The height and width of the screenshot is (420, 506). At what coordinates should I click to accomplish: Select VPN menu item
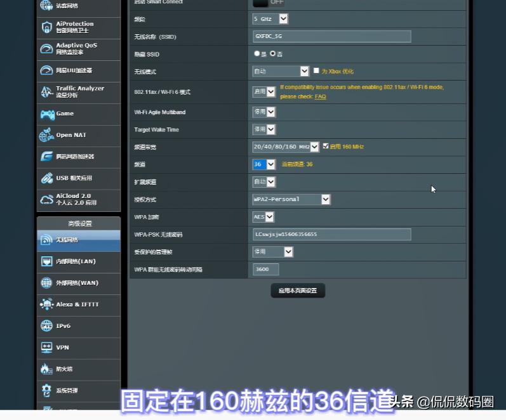79,348
